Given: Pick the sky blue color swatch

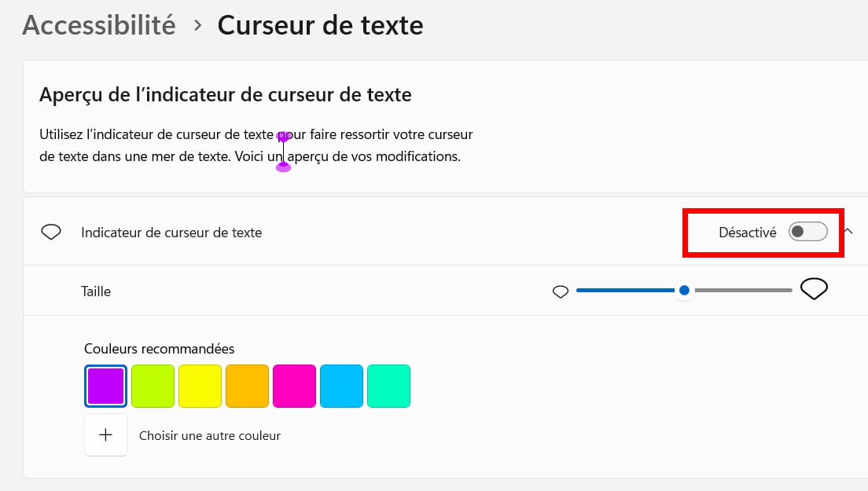Looking at the screenshot, I should (341, 386).
